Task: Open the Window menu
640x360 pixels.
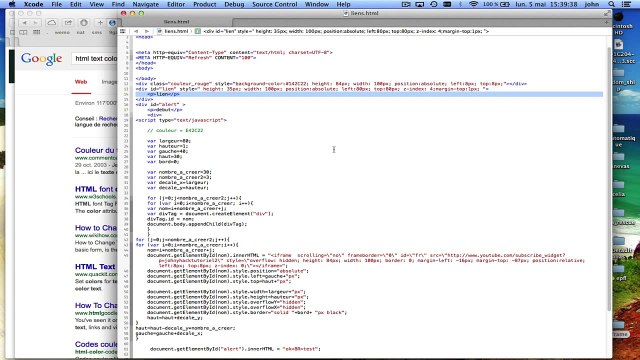Action: pos(317,4)
